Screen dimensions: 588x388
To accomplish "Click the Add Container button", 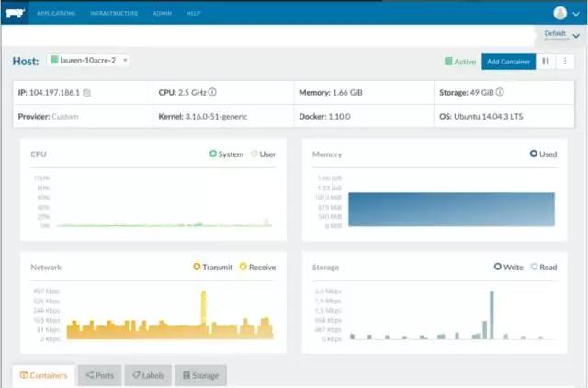I will click(x=507, y=62).
